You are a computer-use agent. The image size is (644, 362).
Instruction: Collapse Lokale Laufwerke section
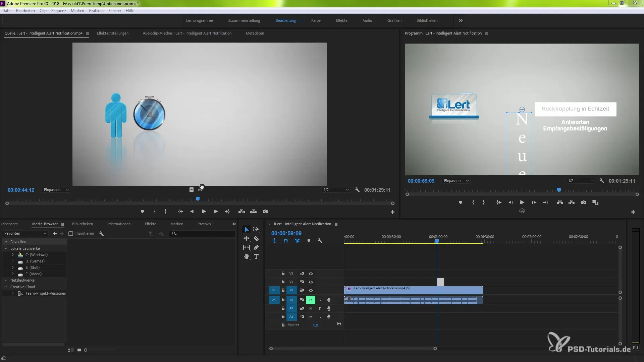pos(6,248)
